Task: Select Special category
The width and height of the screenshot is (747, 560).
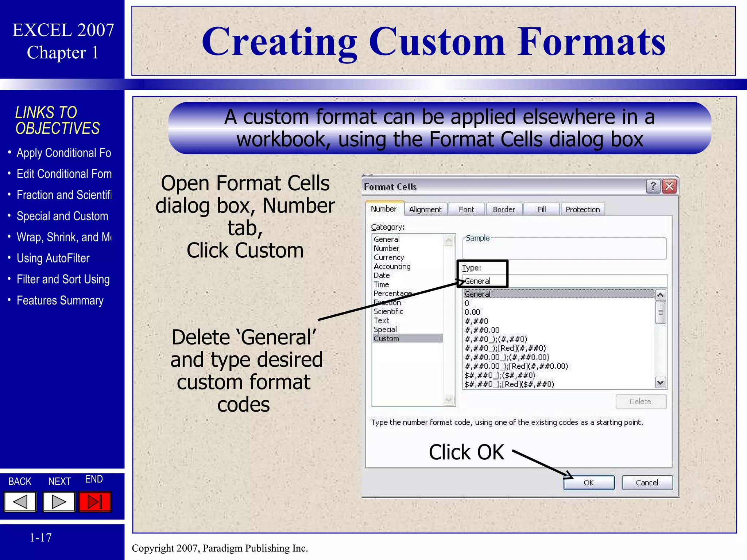Action: (x=385, y=330)
